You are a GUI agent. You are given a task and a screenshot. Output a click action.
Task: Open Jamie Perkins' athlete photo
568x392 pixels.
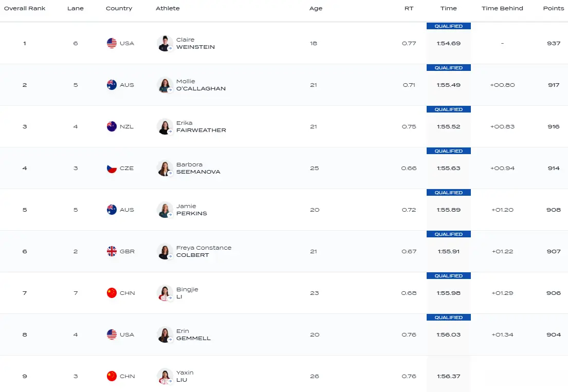[x=164, y=210]
